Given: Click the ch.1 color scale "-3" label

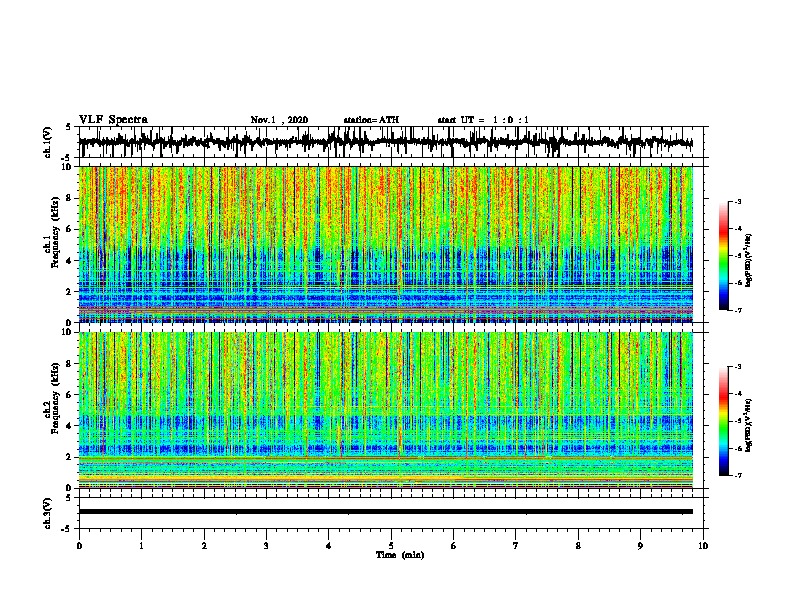Looking at the screenshot, I should [x=737, y=201].
